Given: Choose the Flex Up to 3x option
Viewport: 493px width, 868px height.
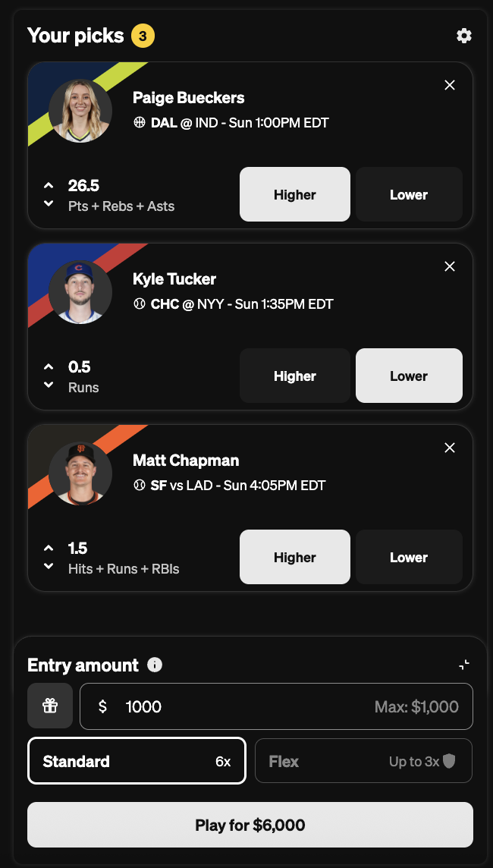Looking at the screenshot, I should [363, 760].
